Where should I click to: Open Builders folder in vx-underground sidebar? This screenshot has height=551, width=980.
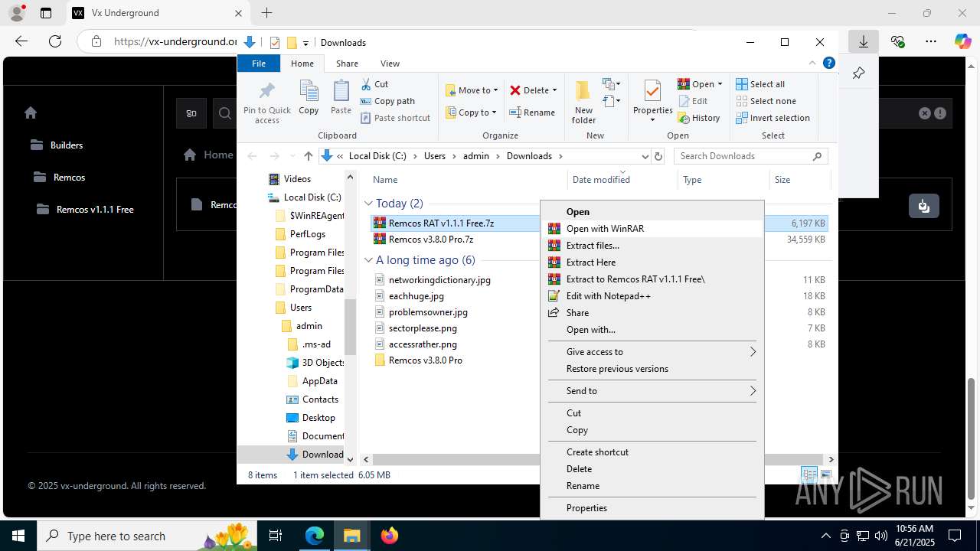pyautogui.click(x=67, y=145)
